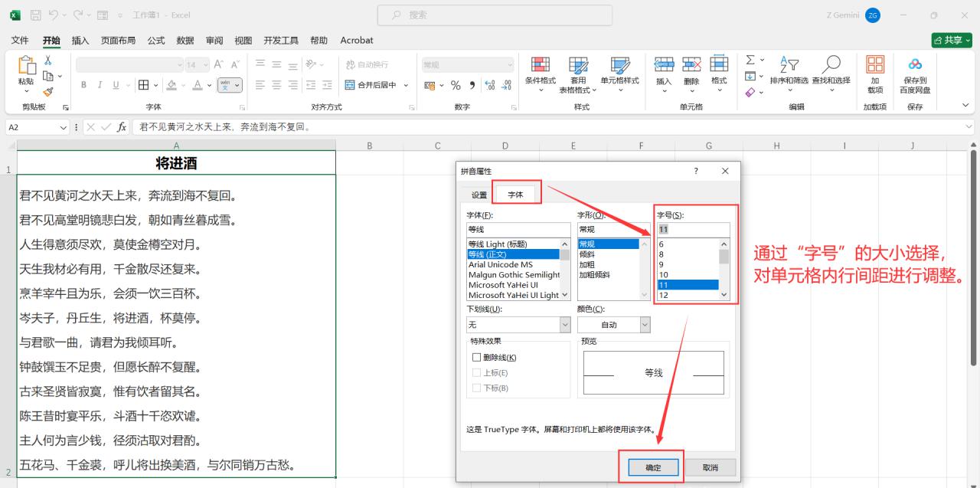980x488 pixels.
Task: Choose 倾斜 italic font style
Action: (609, 254)
